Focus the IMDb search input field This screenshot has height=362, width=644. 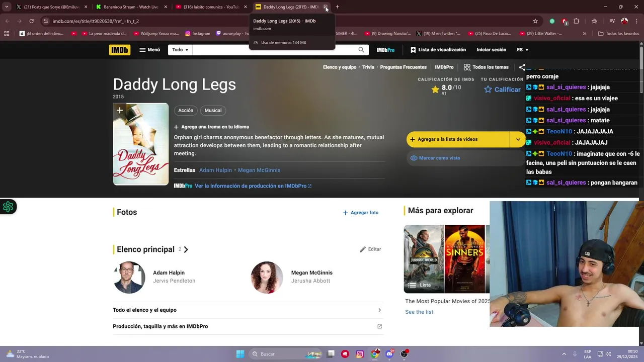(274, 50)
